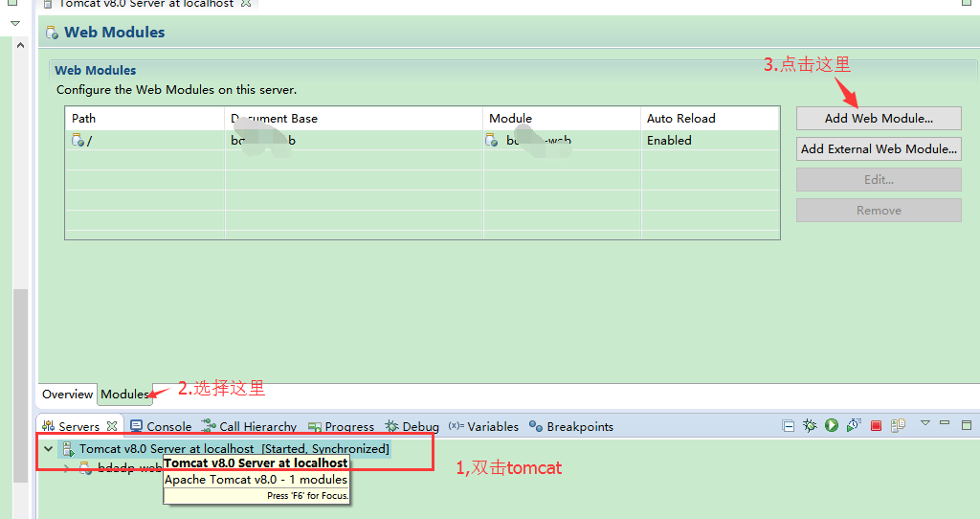Switch to the Overview editor tab
980x519 pixels.
[x=68, y=395]
